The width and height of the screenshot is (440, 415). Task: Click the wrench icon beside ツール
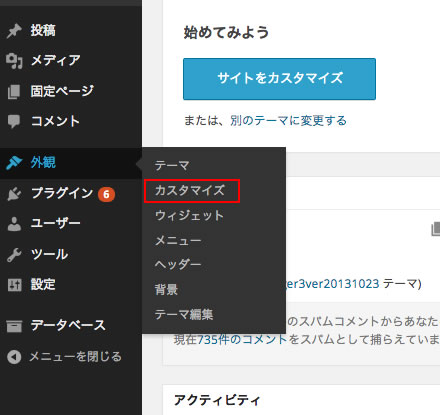coord(14,255)
